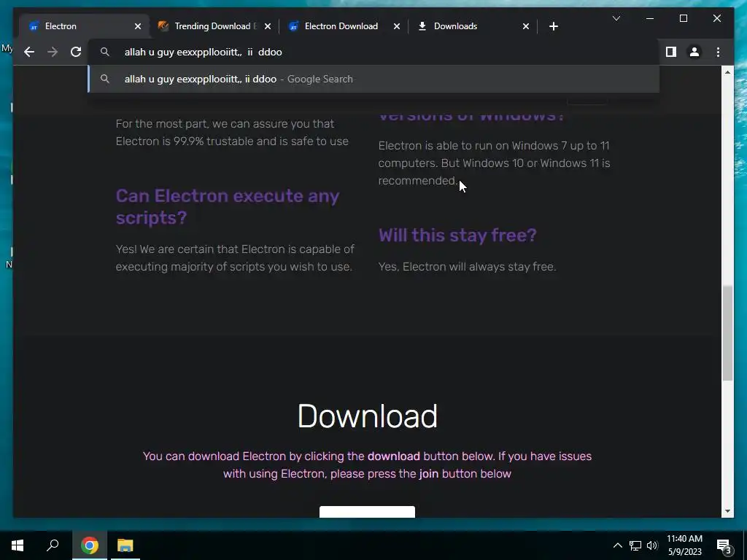Click the forward navigation arrow
The width and height of the screenshot is (747, 560).
[53, 52]
